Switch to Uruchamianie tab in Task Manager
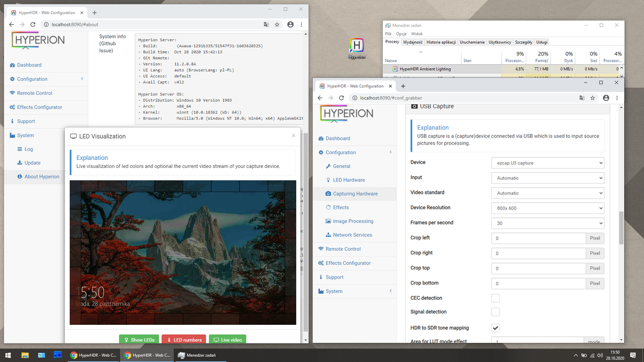This screenshot has width=644, height=362. (472, 42)
